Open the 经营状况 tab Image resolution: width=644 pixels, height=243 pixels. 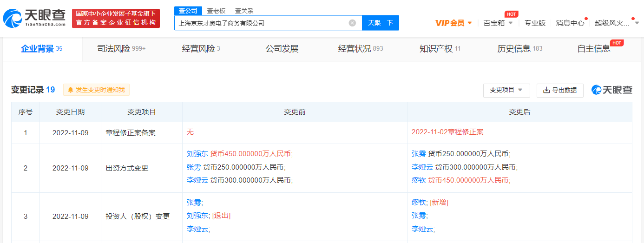[361, 49]
